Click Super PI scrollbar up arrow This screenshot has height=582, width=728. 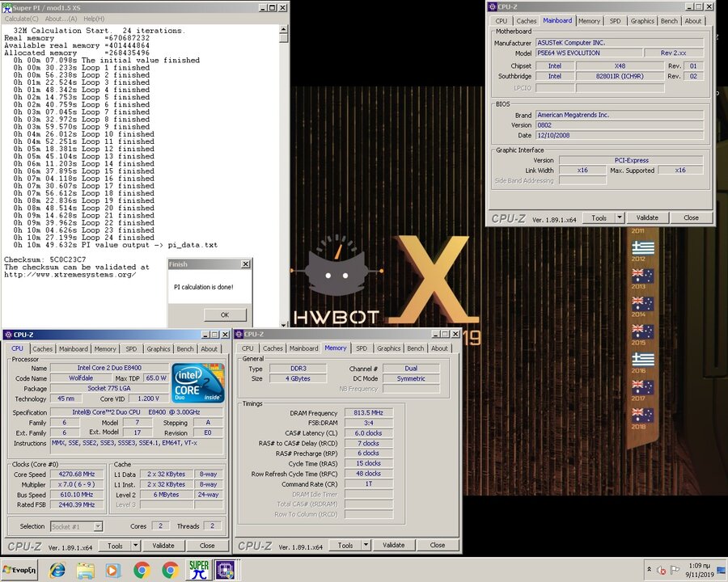coord(284,29)
